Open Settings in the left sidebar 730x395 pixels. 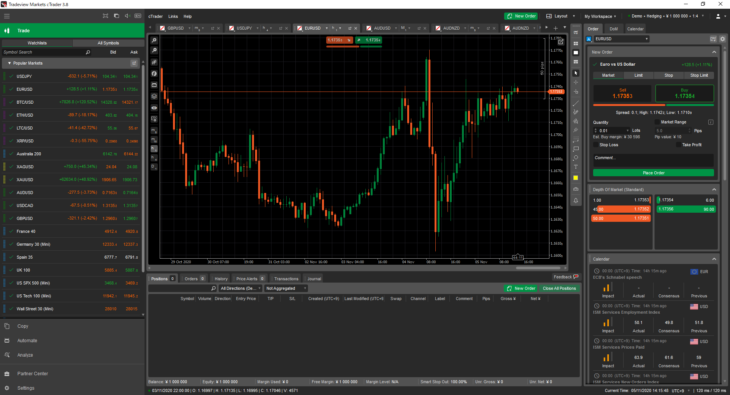tap(26, 388)
